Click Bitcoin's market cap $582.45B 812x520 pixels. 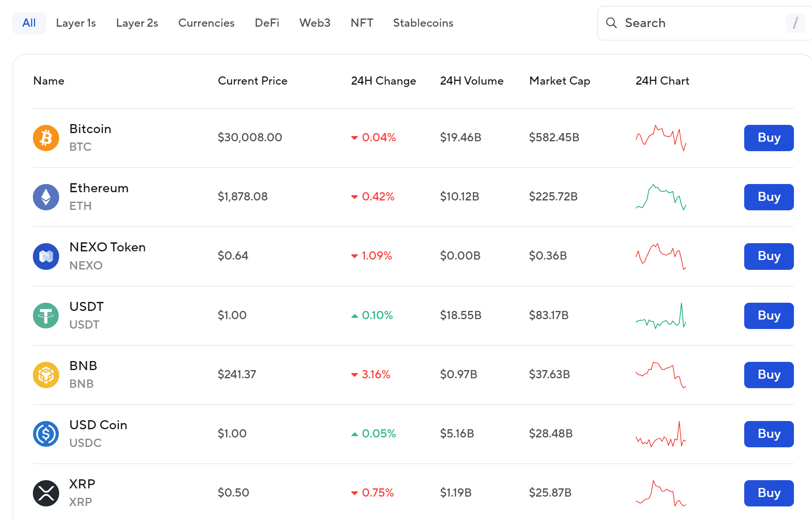click(x=554, y=138)
